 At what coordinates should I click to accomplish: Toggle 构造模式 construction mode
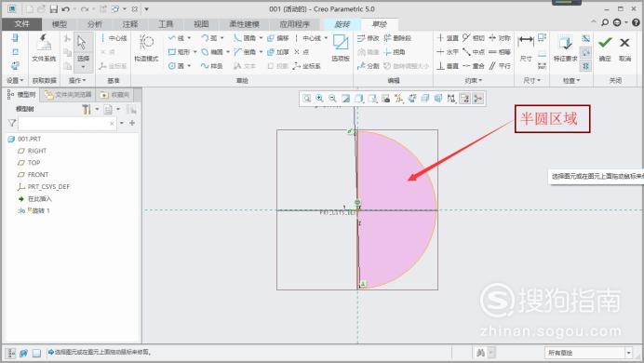(x=146, y=48)
